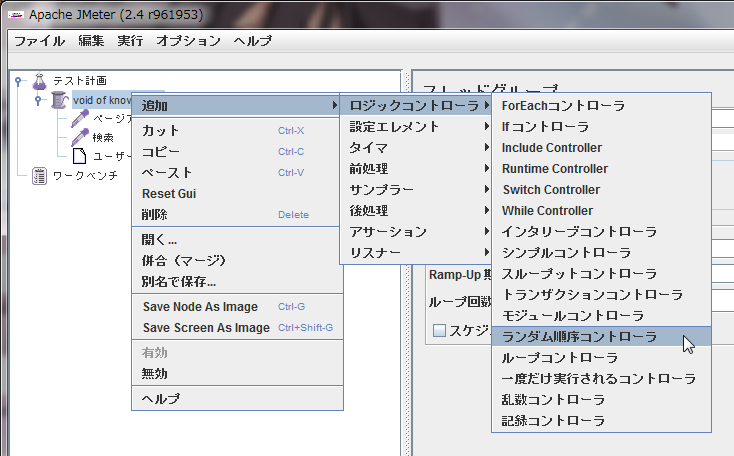Add a ループコントローラ

601,358
